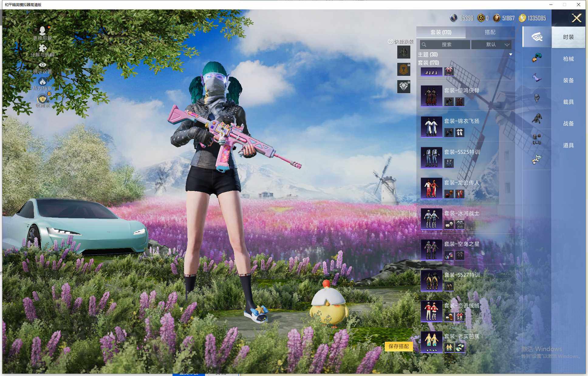This screenshot has width=588, height=376.
Task: Select the hair and headwear category icon
Action: pyautogui.click(x=537, y=57)
